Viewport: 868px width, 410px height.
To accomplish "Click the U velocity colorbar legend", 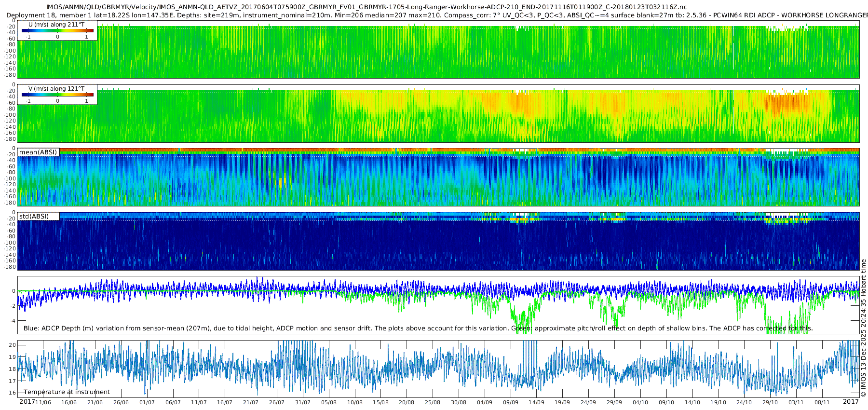I will tap(57, 30).
